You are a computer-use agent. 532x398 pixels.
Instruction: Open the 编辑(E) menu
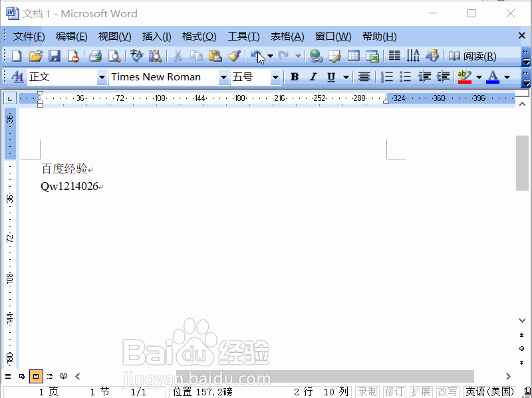pyautogui.click(x=71, y=37)
